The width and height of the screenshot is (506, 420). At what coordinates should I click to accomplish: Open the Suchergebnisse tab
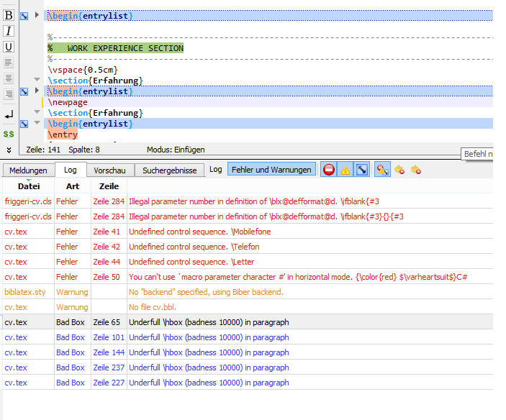[x=169, y=170]
